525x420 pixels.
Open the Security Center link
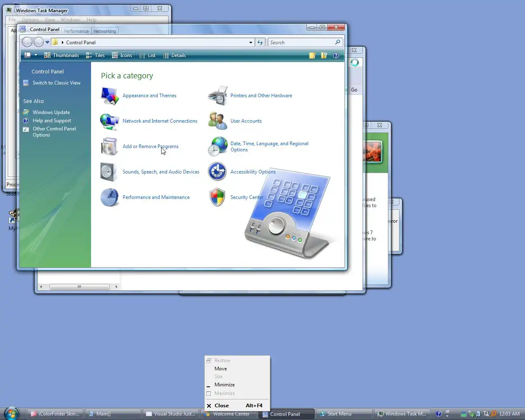coord(247,197)
